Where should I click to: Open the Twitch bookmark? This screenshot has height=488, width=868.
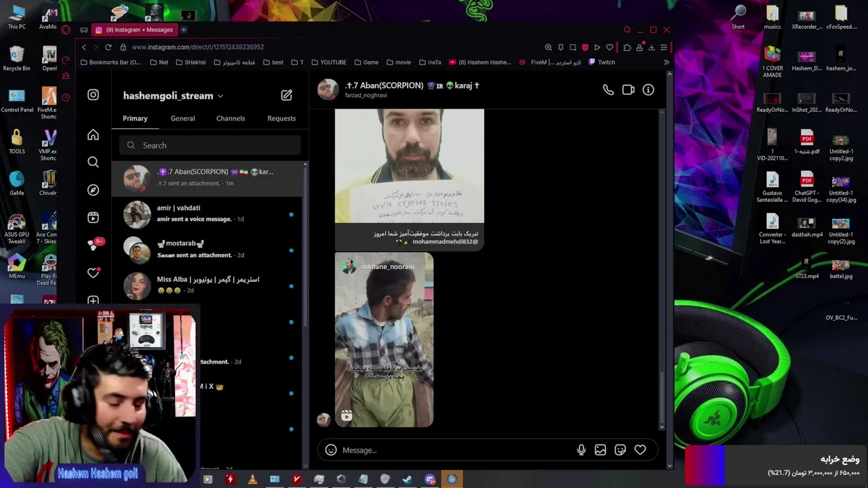pyautogui.click(x=601, y=62)
